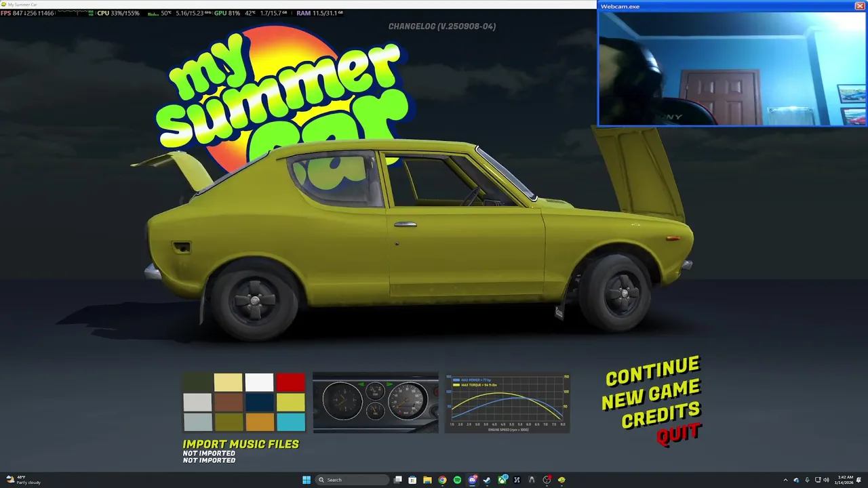Click the FPS counter overlay text
Screen dimensions: 868x488
click(x=27, y=13)
